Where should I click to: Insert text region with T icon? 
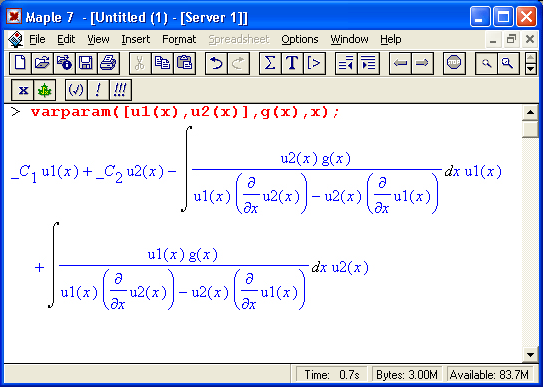point(292,63)
